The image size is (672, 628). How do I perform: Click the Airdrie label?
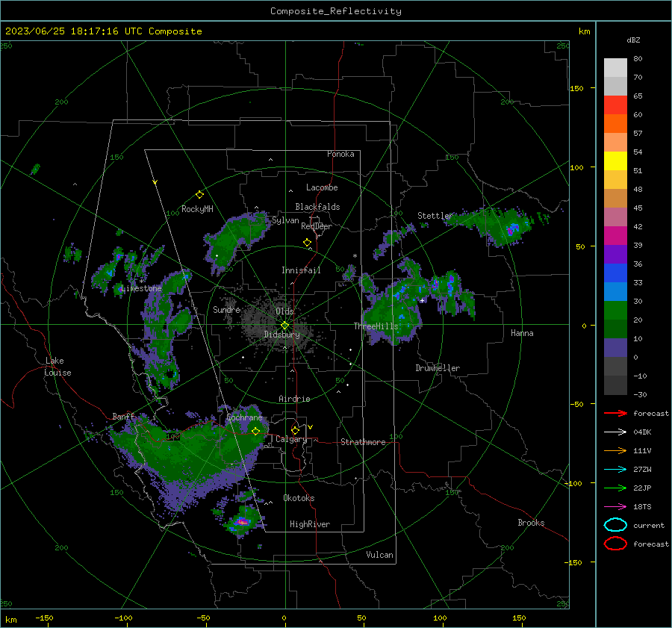[294, 399]
